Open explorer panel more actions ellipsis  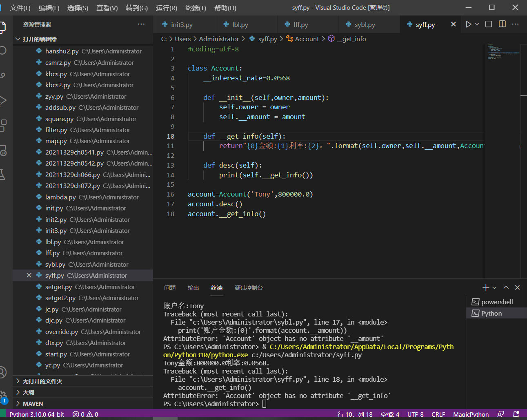[141, 24]
